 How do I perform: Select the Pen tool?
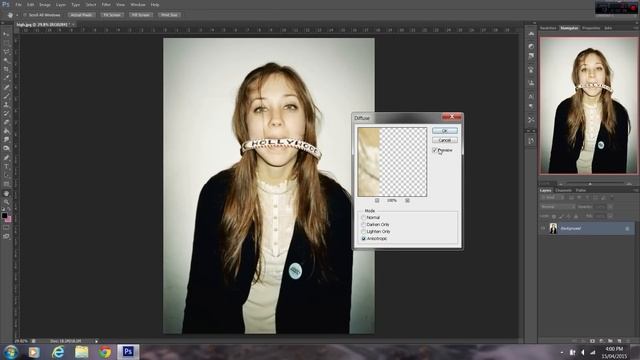6,158
